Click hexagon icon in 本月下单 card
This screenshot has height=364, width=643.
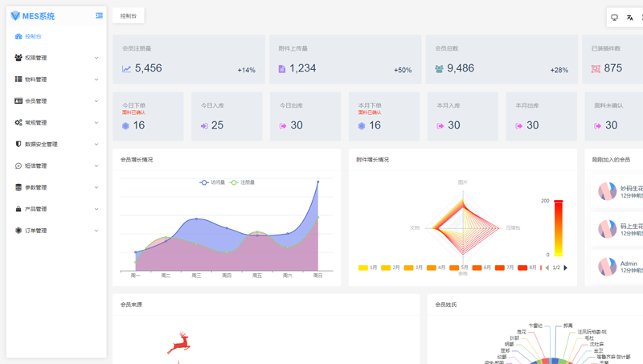(362, 126)
